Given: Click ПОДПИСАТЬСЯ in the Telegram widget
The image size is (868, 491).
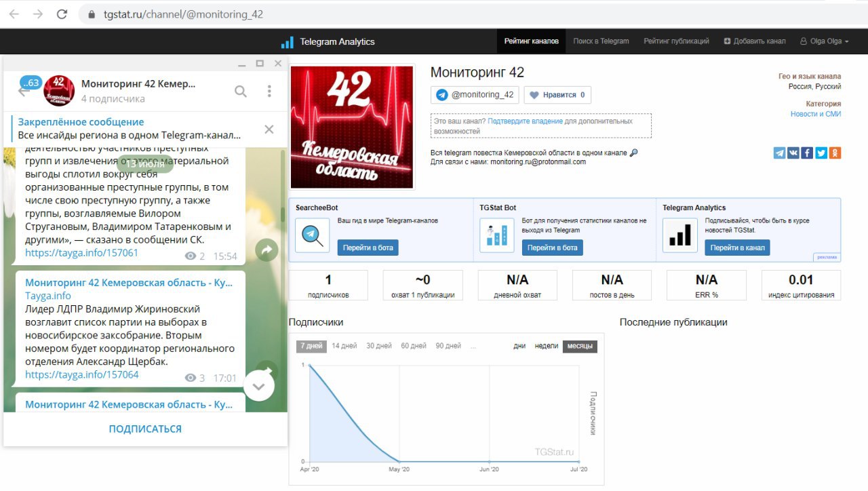Looking at the screenshot, I should (145, 429).
